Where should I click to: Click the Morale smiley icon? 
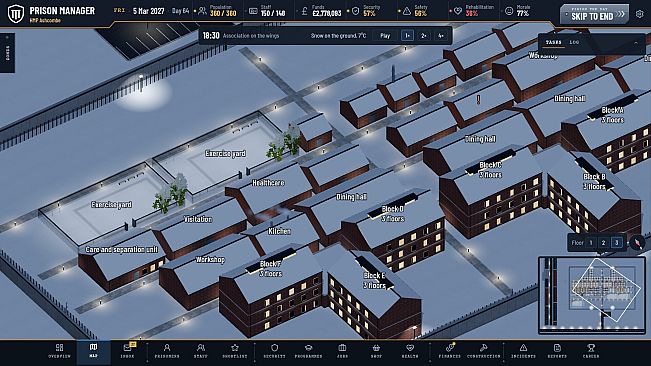pyautogui.click(x=509, y=11)
